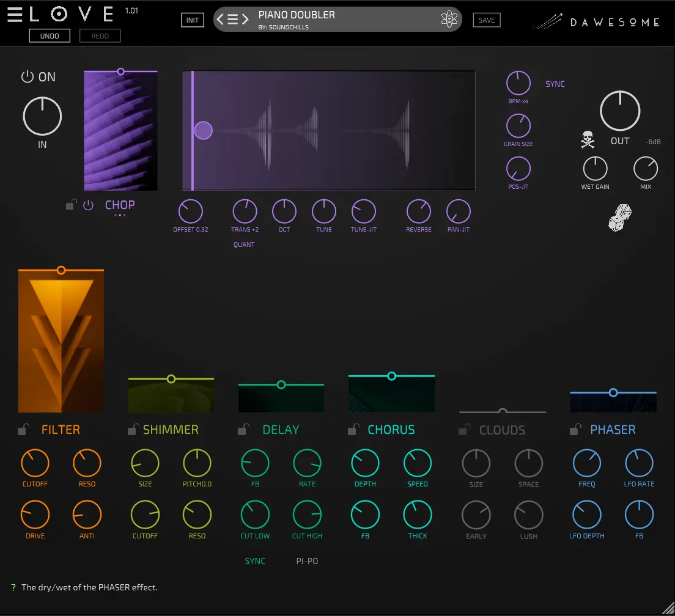Go to the next preset arrow
The width and height of the screenshot is (675, 616).
coord(245,20)
